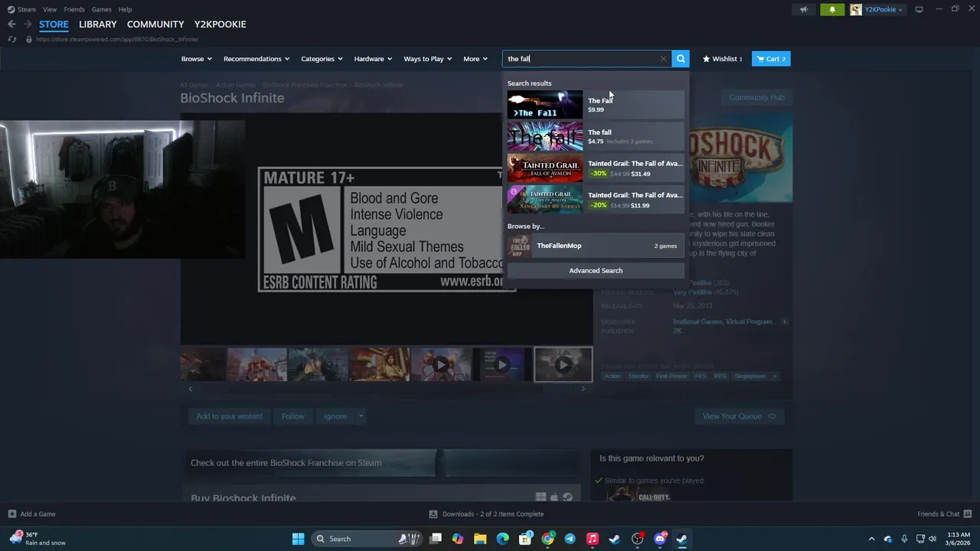
Task: Click the Follow button
Action: pos(292,416)
